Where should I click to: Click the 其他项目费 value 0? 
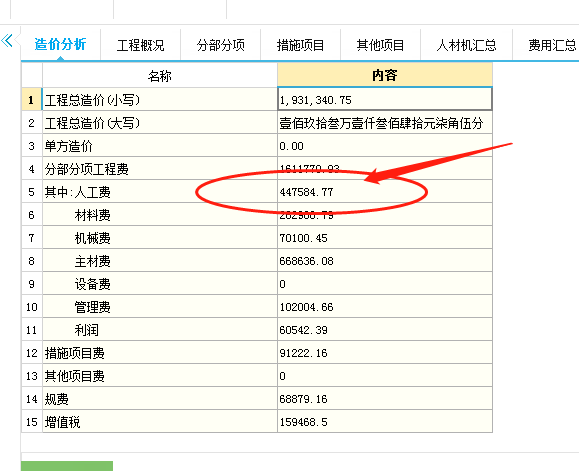coord(385,376)
